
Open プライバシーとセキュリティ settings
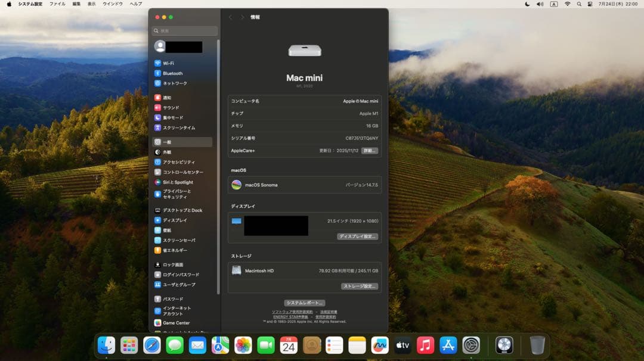click(179, 192)
